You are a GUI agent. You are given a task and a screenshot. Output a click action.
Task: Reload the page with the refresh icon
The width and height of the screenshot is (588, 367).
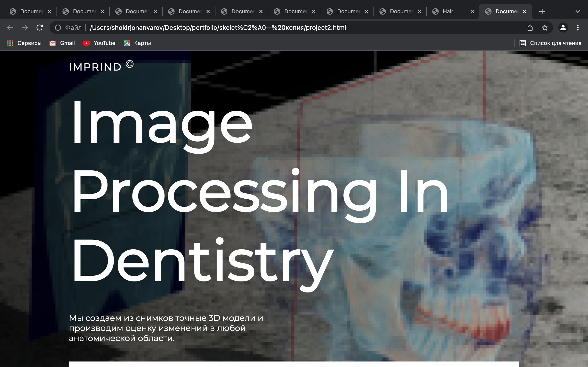(40, 28)
